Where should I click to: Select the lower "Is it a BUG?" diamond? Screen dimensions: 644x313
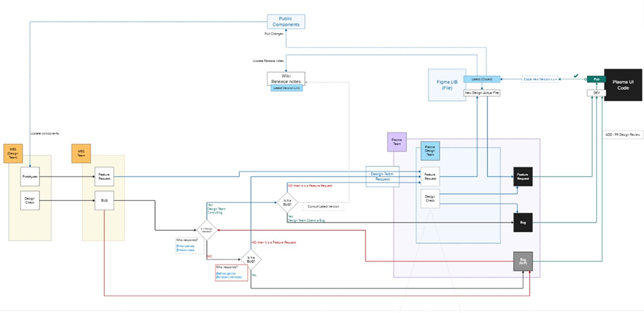pyautogui.click(x=251, y=259)
